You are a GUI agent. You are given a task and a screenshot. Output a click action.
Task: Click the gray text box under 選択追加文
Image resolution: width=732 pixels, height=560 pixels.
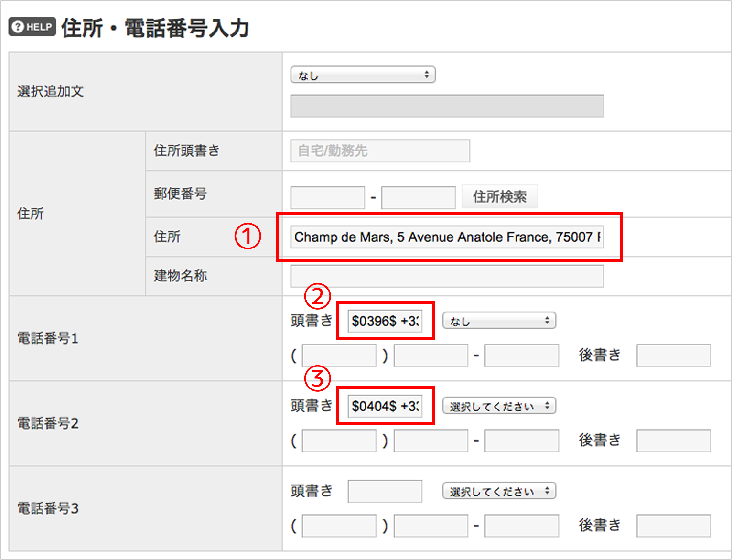(447, 106)
